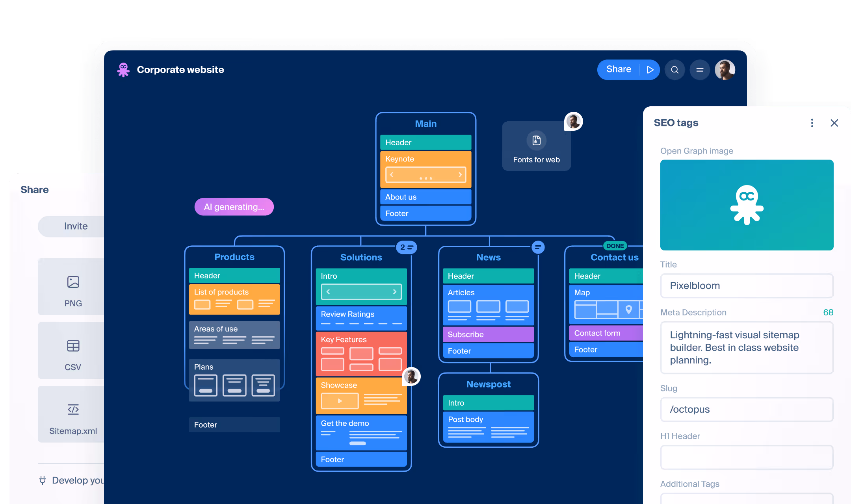Viewport: 851px width, 504px height.
Task: Select the CSV export icon
Action: [73, 345]
